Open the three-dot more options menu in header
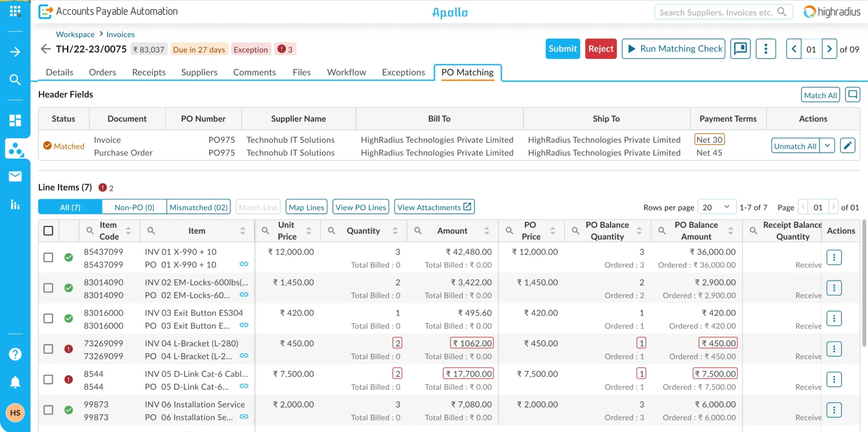This screenshot has height=432, width=868. coord(765,49)
